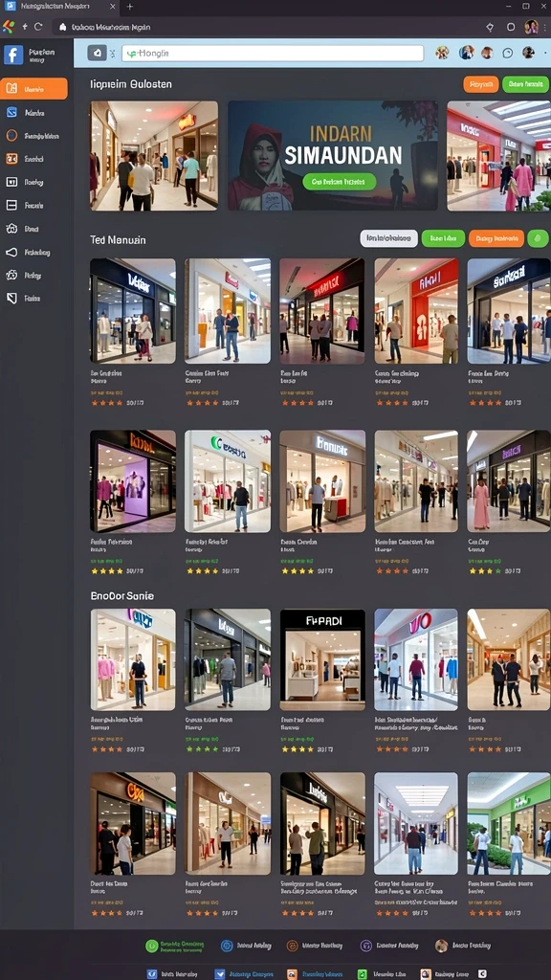
Task: Select the orange filter pill near Ted Manuain
Action: [496, 238]
